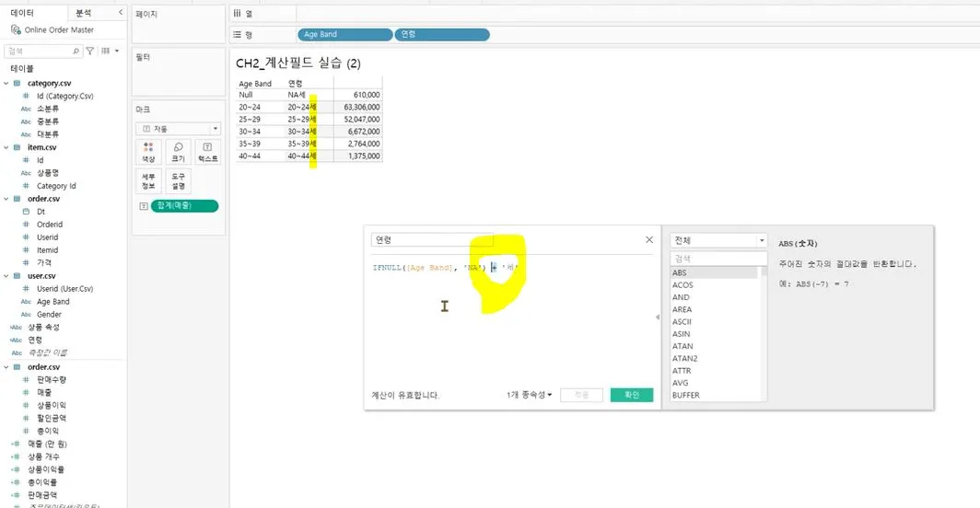Open the 세부 정보 marks card
980x508 pixels.
pos(149,181)
